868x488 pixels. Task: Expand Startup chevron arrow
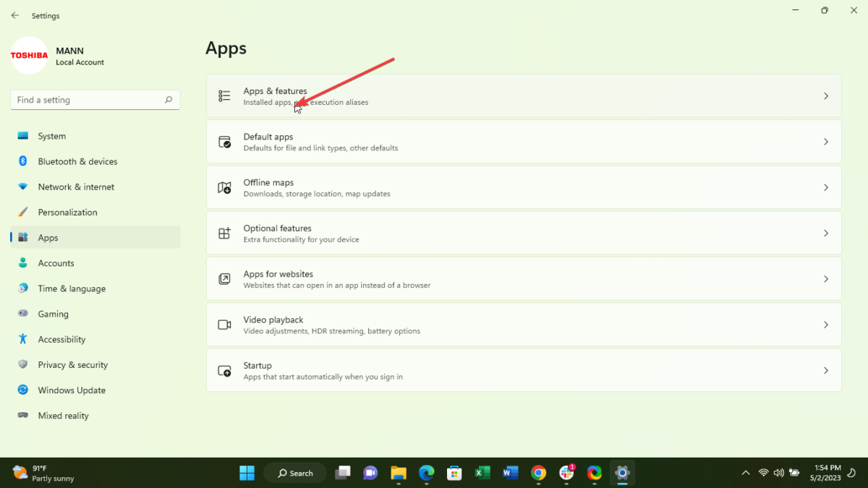point(826,370)
